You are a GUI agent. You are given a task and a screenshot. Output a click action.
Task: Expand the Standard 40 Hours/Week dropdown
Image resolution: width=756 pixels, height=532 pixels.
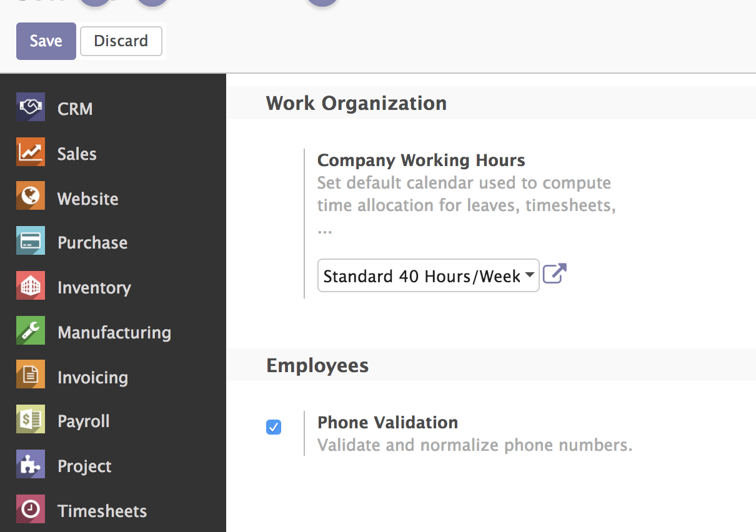point(429,275)
